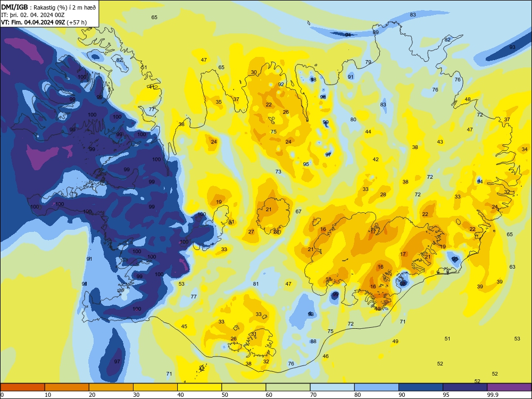Click the map value '44'

(x=368, y=131)
